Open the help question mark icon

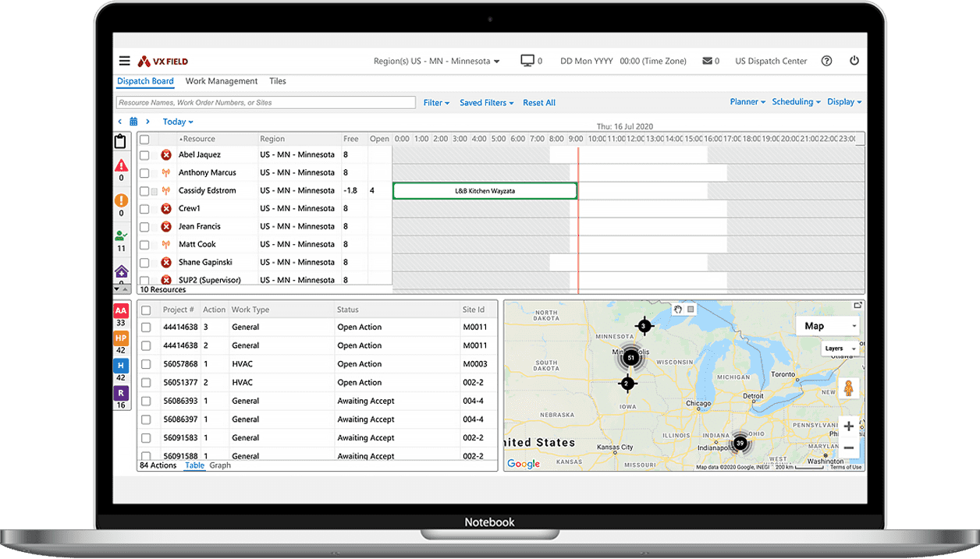pyautogui.click(x=827, y=61)
